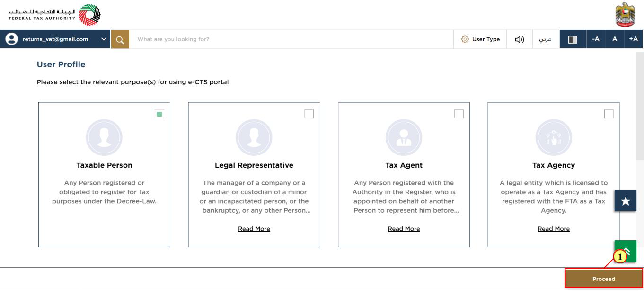Check the Legal Representative checkbox
This screenshot has width=644, height=307.
(309, 114)
